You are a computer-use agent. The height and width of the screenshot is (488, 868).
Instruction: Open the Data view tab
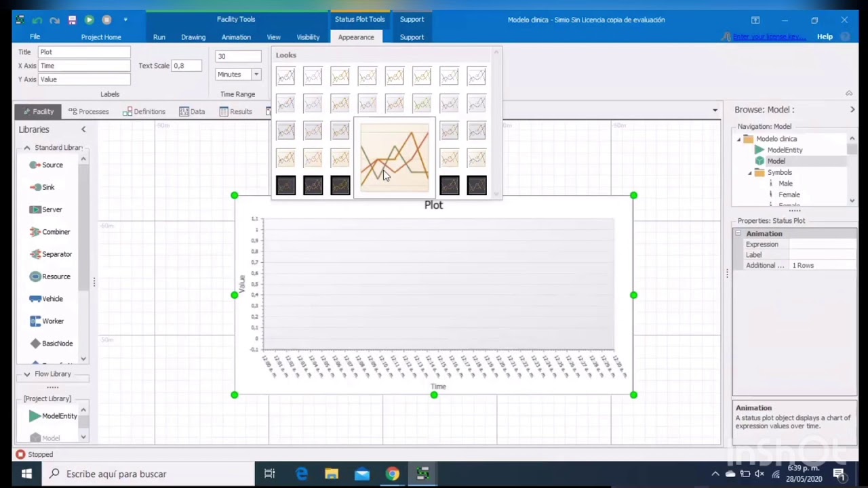(x=192, y=111)
